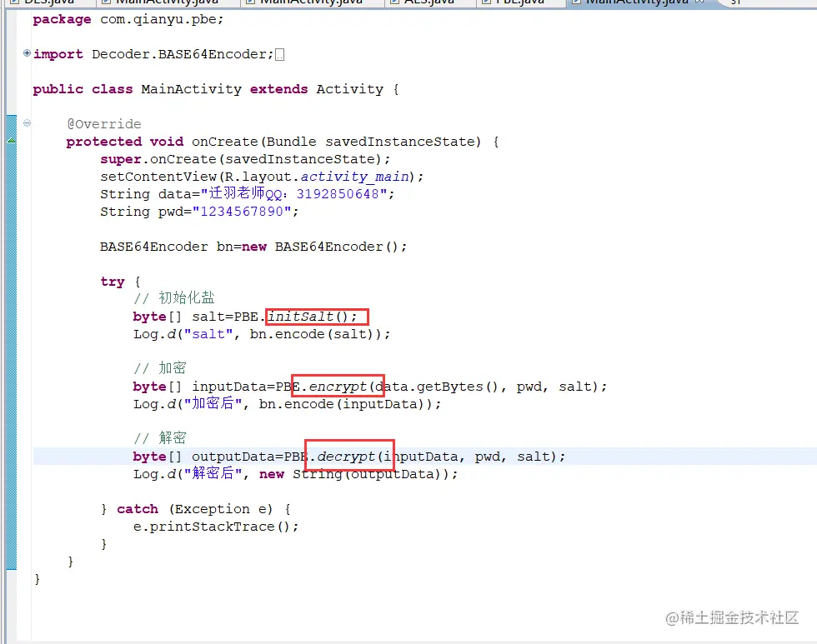Click the 'BASE64Encoder bn=new BASE64Encoder();' line
Image resolution: width=817 pixels, height=644 pixels.
[253, 247]
